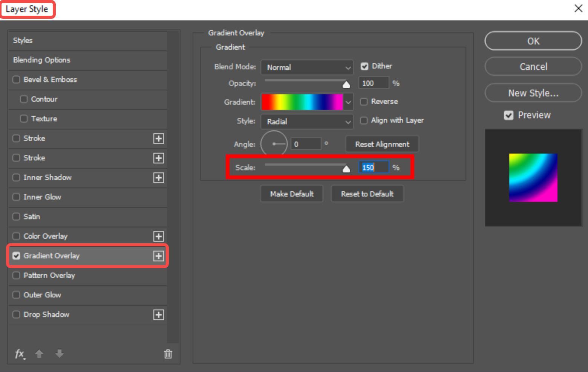Add another Color Overlay effect instance
This screenshot has height=372, width=588.
159,236
